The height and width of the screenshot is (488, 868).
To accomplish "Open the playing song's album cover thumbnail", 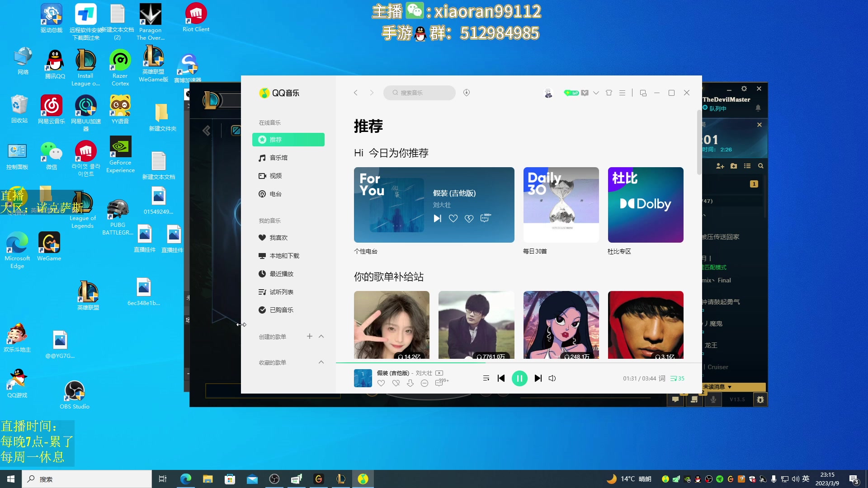I will [x=363, y=378].
